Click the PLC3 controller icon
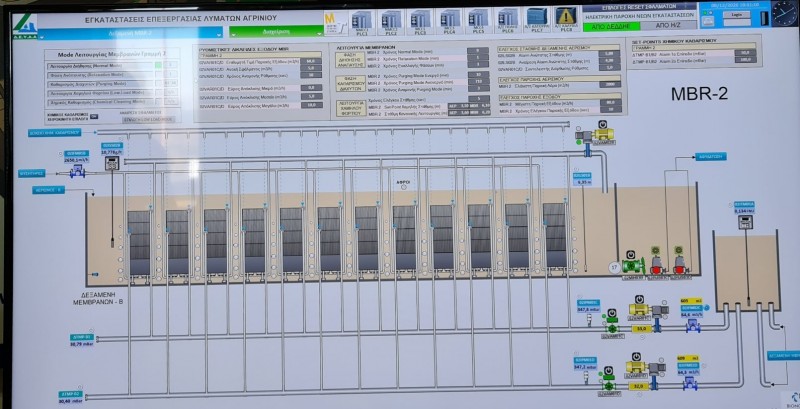The image size is (800, 409). (420, 17)
